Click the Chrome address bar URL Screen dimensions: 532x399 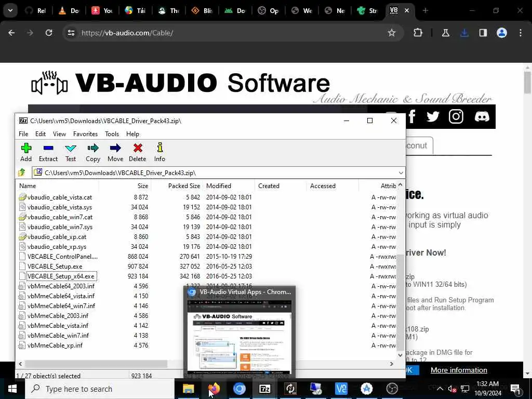(x=127, y=33)
